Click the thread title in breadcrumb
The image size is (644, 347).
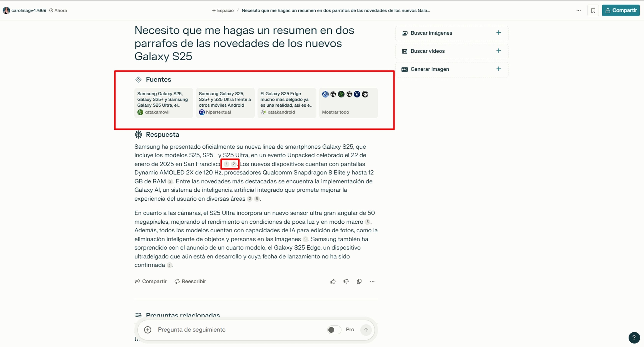336,11
